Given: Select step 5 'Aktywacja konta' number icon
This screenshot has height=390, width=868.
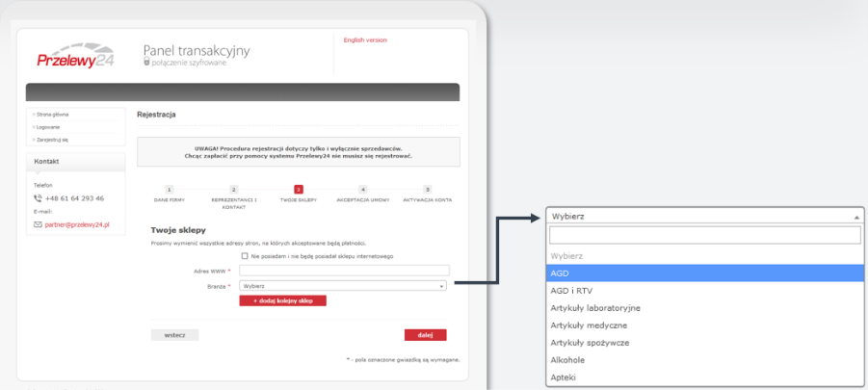Looking at the screenshot, I should (x=427, y=191).
